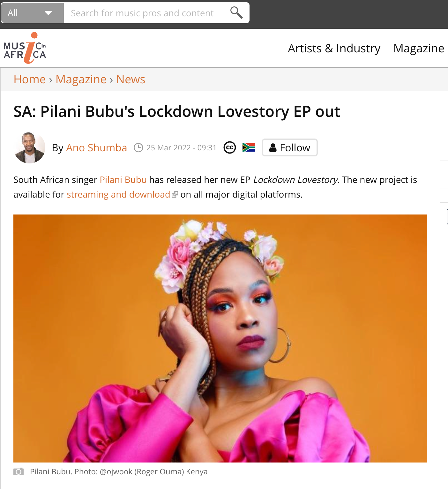Open the Music In Africa logo

25,48
